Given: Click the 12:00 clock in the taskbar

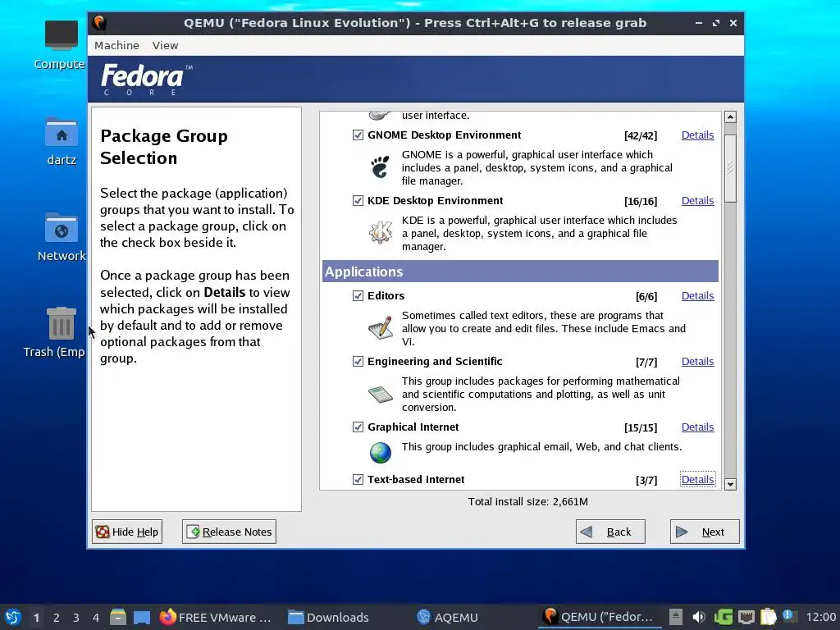Looking at the screenshot, I should [x=820, y=617].
